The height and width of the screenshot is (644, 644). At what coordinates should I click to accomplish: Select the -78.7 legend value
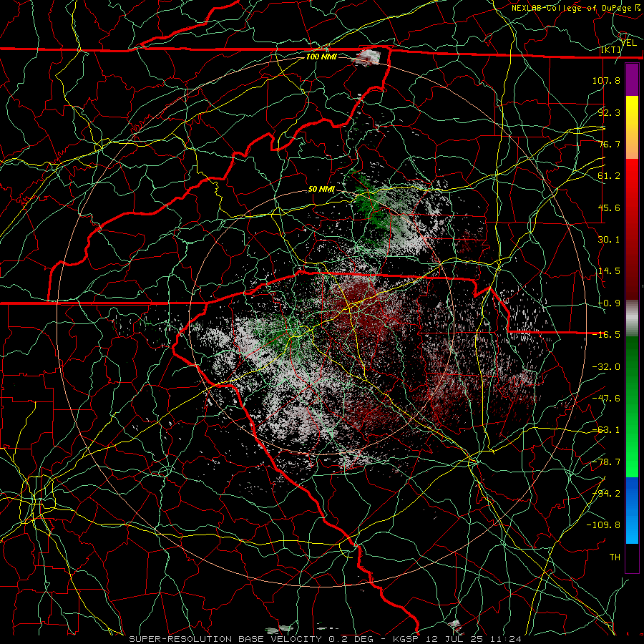coord(606,462)
